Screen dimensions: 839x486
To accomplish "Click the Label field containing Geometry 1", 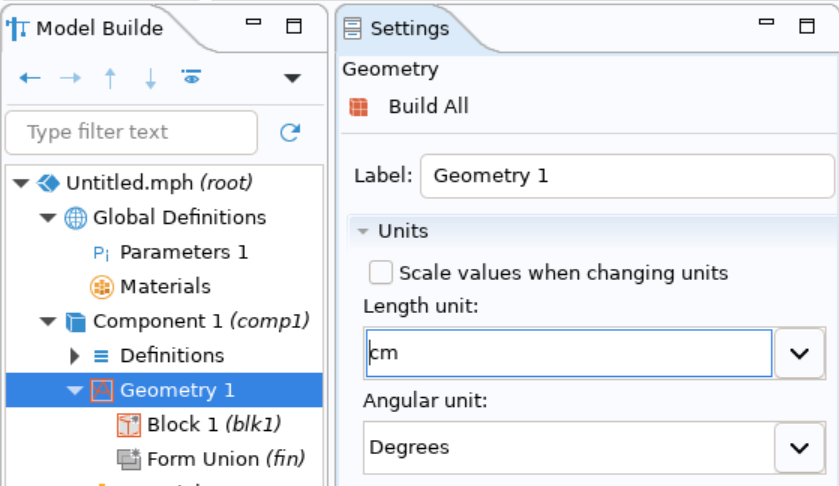I will pyautogui.click(x=627, y=176).
